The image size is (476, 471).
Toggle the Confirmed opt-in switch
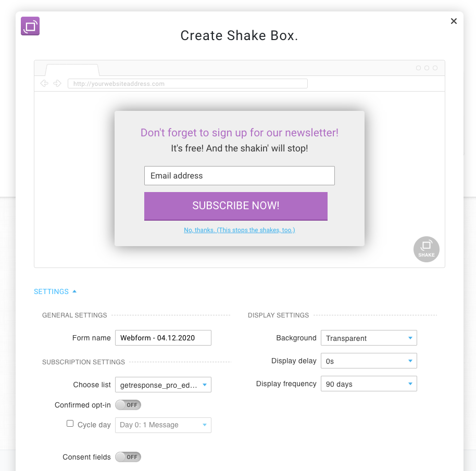point(128,405)
